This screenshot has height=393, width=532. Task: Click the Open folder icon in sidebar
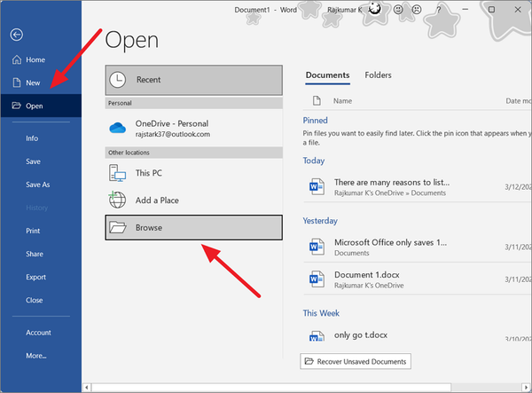[17, 106]
